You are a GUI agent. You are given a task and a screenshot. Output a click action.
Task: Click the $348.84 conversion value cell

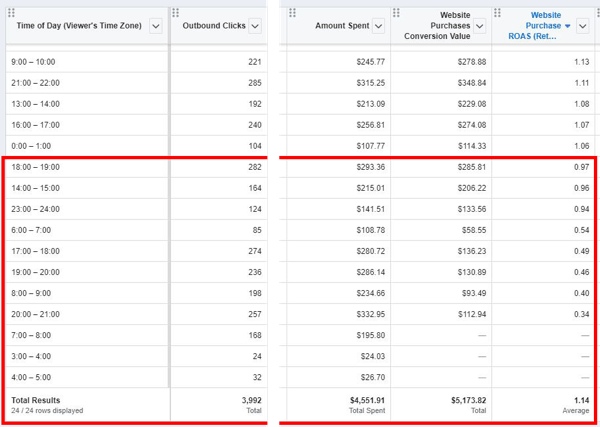click(x=471, y=83)
